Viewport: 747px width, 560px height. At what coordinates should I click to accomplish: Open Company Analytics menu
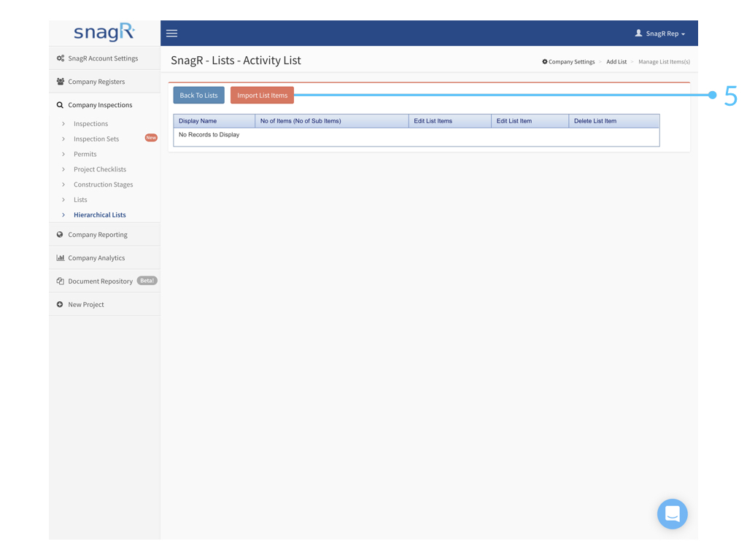104,257
